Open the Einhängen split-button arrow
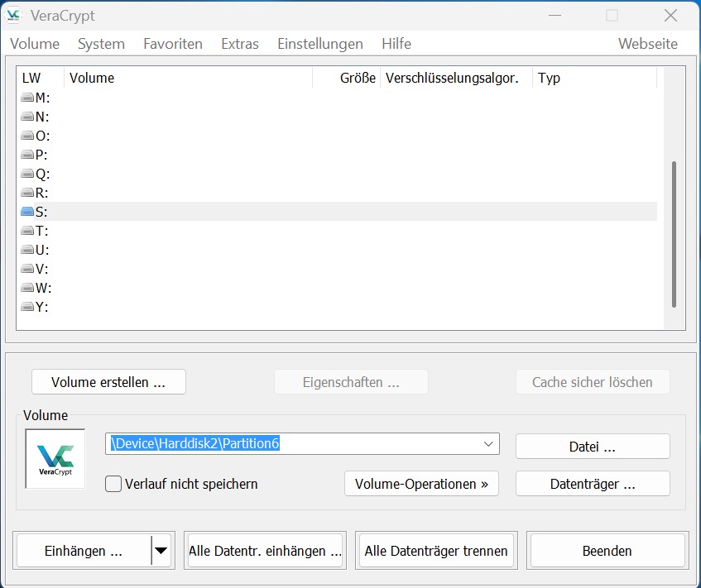701x588 pixels. click(x=161, y=551)
